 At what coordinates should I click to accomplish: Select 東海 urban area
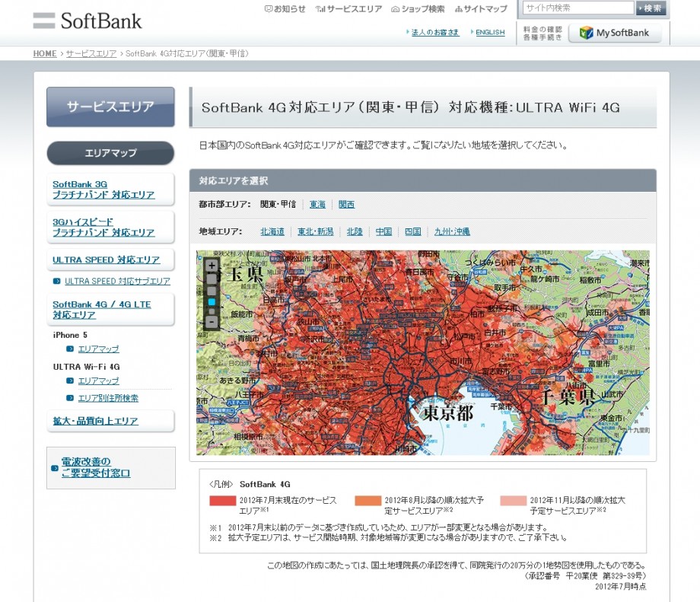(317, 204)
